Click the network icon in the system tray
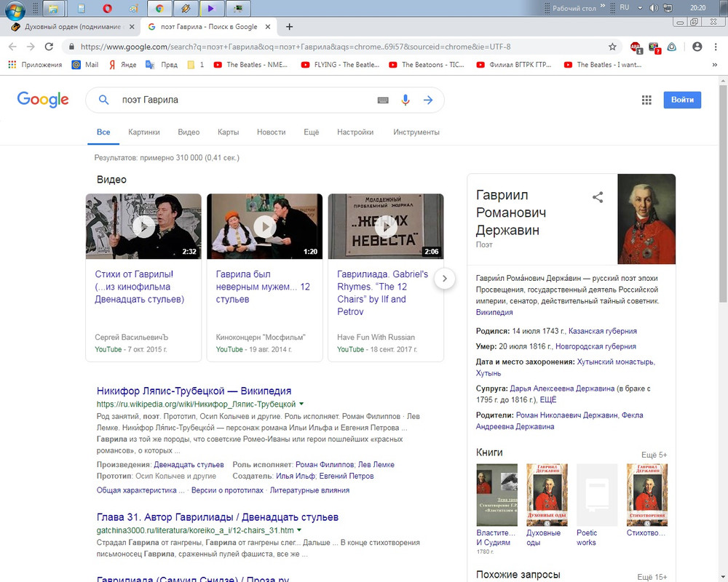The image size is (728, 582). click(668, 8)
